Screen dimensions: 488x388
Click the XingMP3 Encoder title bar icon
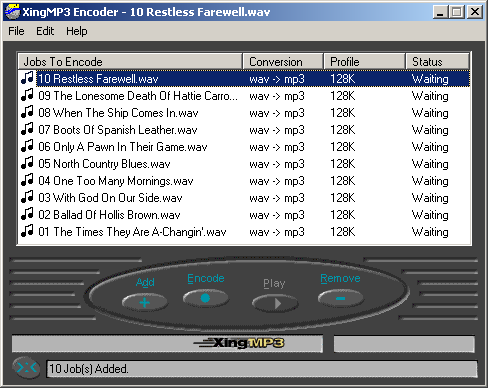pos(13,12)
